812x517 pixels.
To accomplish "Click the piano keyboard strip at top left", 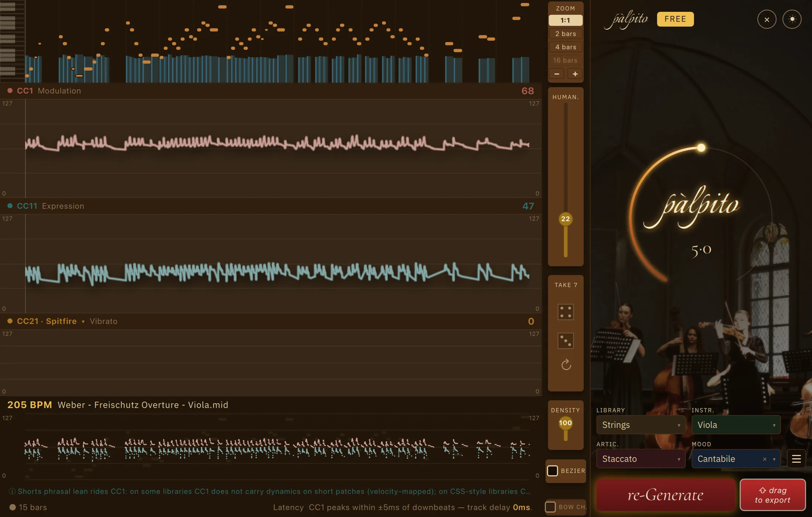I will [12, 41].
